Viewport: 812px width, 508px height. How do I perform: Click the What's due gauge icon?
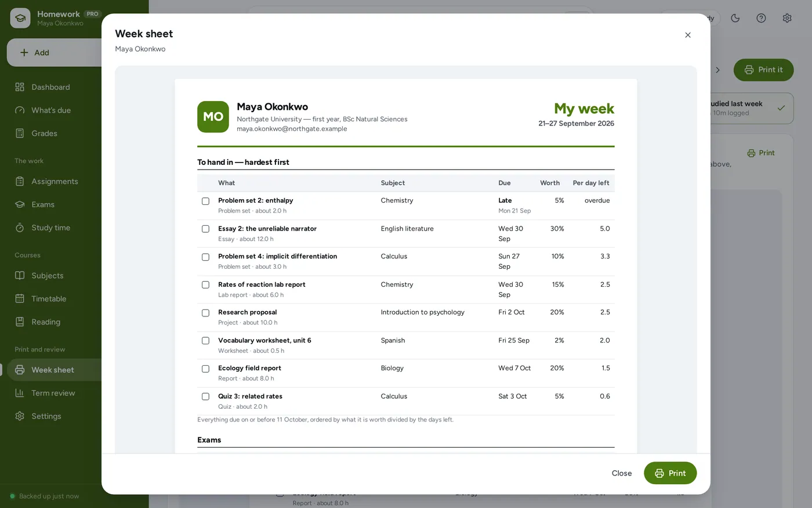[20, 110]
